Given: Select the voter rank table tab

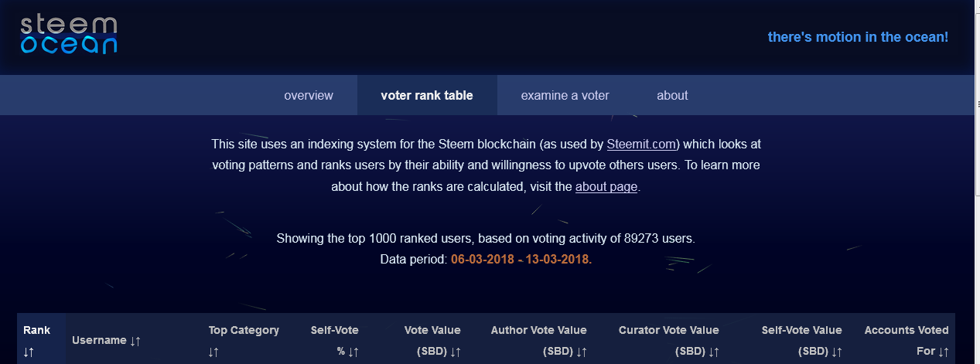Looking at the screenshot, I should [427, 96].
